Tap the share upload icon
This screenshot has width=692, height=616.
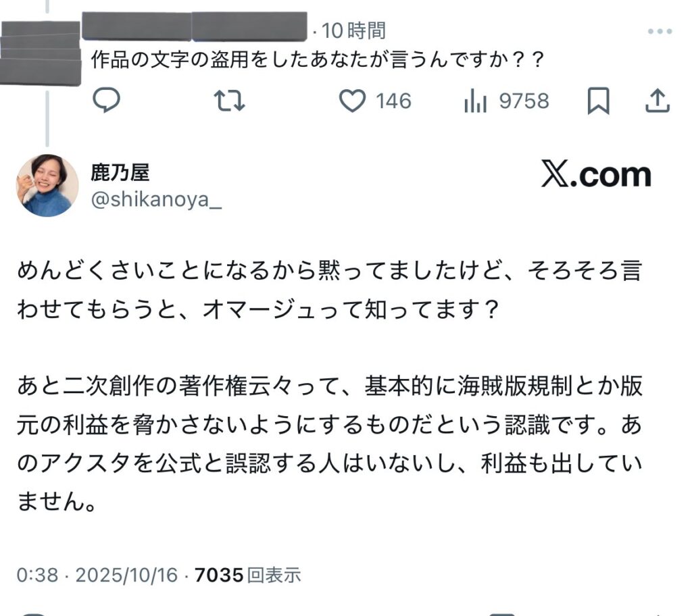click(x=657, y=101)
